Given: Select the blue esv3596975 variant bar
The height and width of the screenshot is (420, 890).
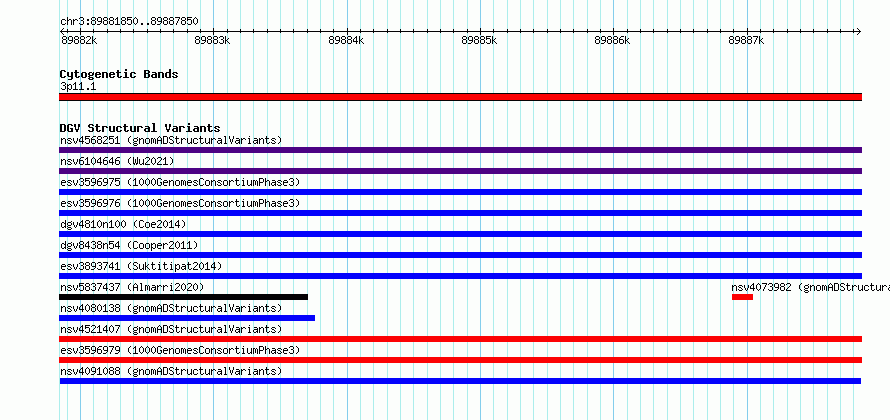Looking at the screenshot, I should click(460, 192).
